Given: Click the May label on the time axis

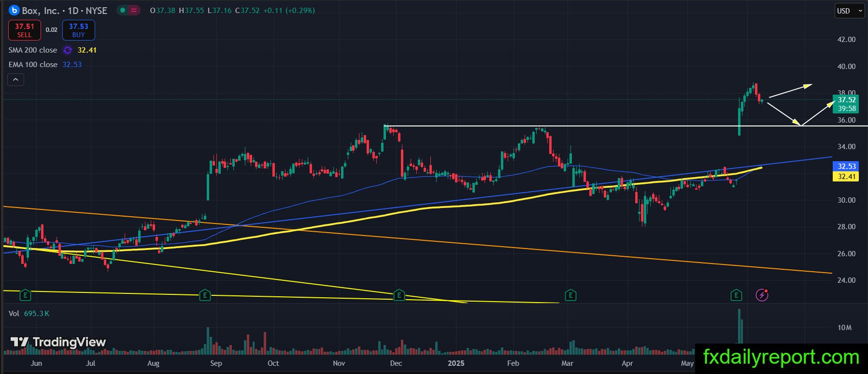Looking at the screenshot, I should coord(687,363).
